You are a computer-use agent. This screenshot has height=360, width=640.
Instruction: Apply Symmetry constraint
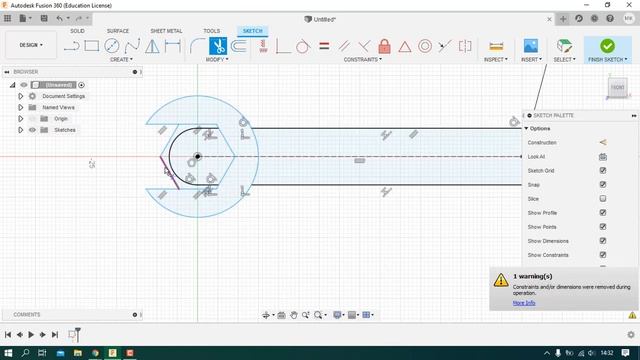coord(465,46)
